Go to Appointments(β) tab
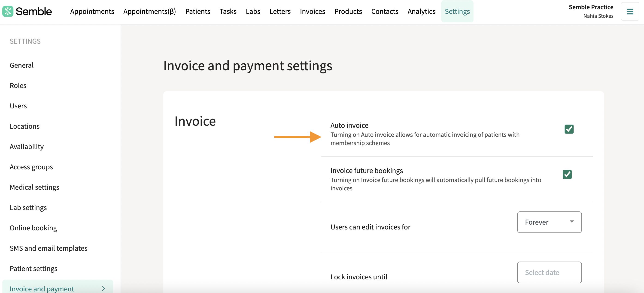The image size is (644, 293). click(149, 12)
